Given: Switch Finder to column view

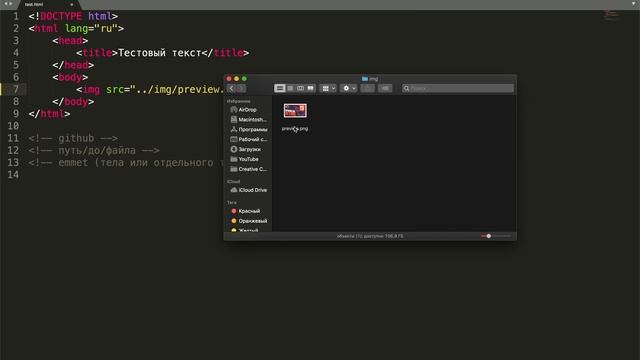Looking at the screenshot, I should pos(300,88).
